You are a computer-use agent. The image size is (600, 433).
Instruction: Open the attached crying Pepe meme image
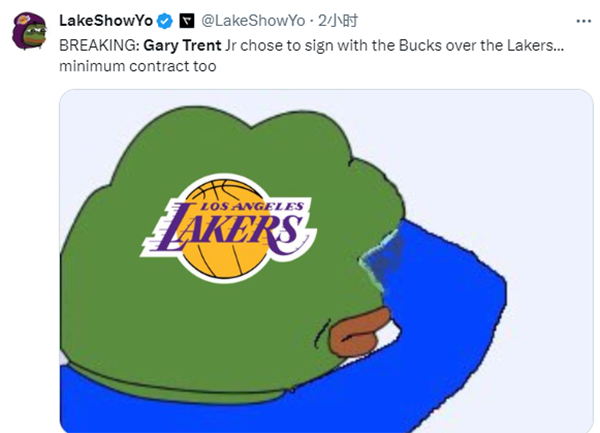click(326, 261)
